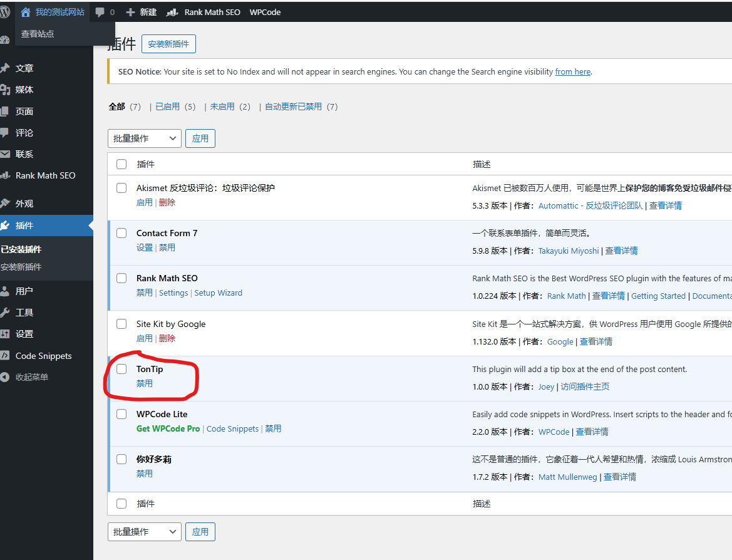Open the top 批量操作 dropdown
The width and height of the screenshot is (732, 560).
coord(144,138)
